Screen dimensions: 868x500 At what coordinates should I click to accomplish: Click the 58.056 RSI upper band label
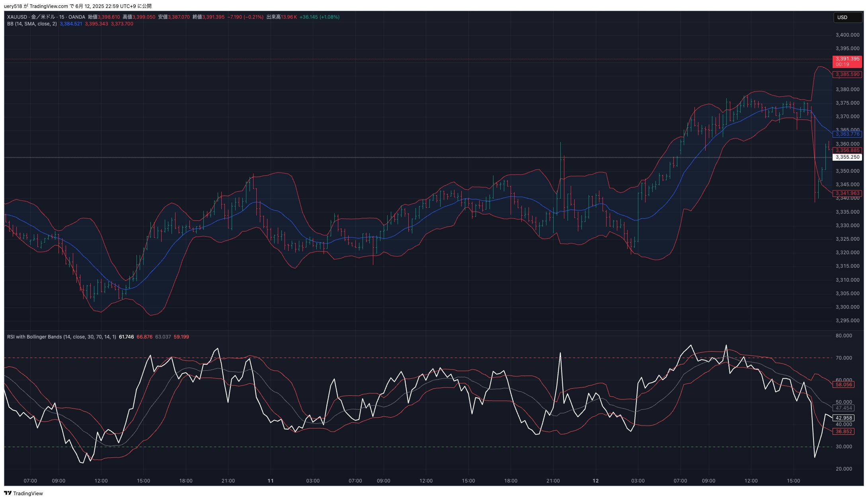843,385
